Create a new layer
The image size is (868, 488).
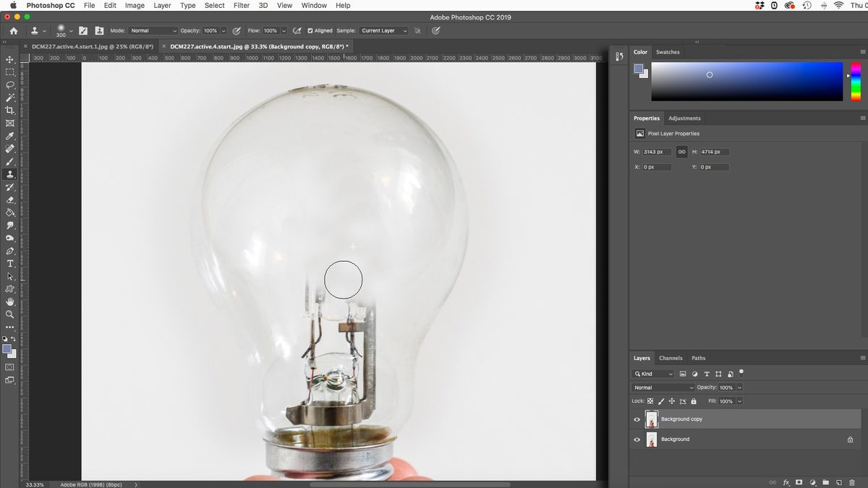coord(838,482)
